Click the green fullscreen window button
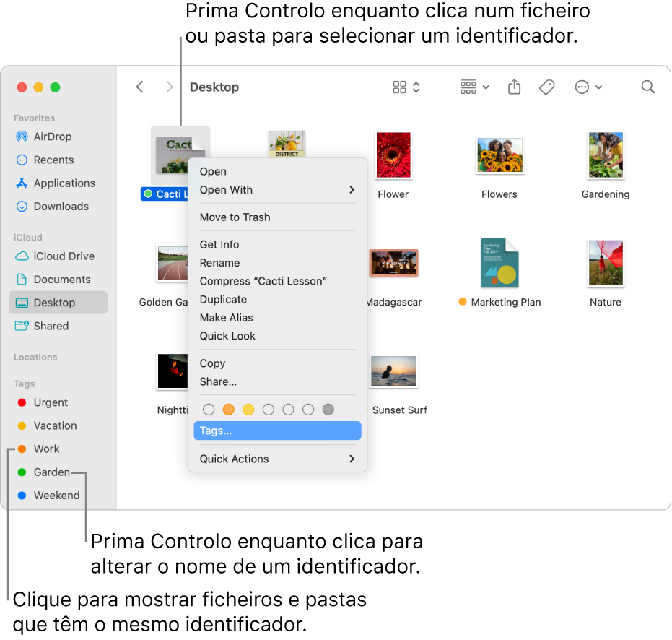Viewport: 672px width, 640px height. point(56,87)
